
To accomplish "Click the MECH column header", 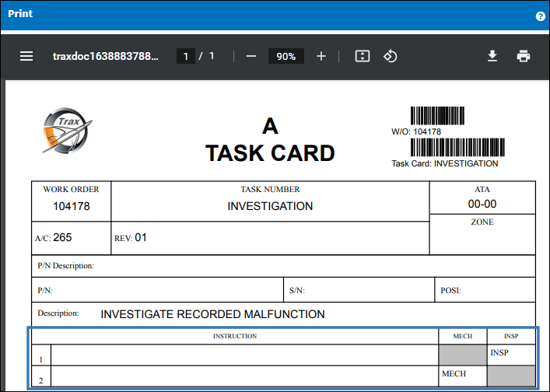I will point(463,336).
